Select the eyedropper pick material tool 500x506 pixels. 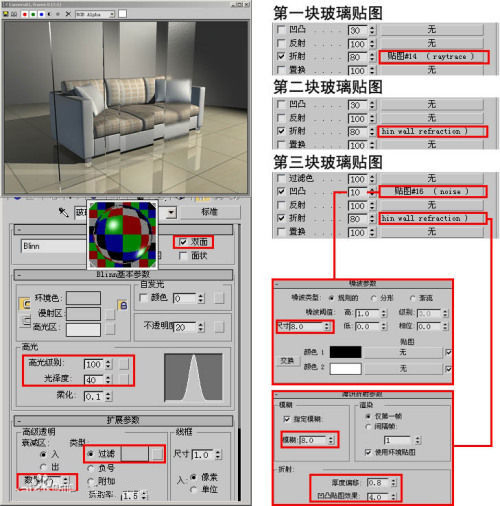click(x=63, y=212)
